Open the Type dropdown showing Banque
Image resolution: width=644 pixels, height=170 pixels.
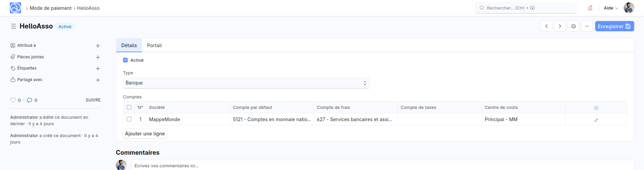pyautogui.click(x=246, y=83)
